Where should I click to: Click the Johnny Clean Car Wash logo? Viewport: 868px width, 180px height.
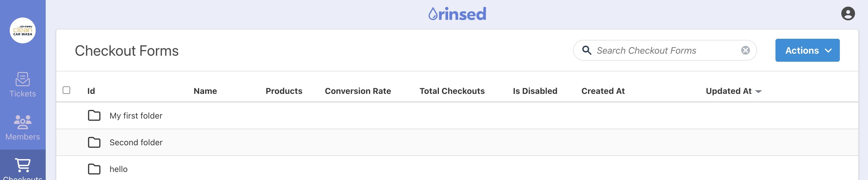point(23,31)
